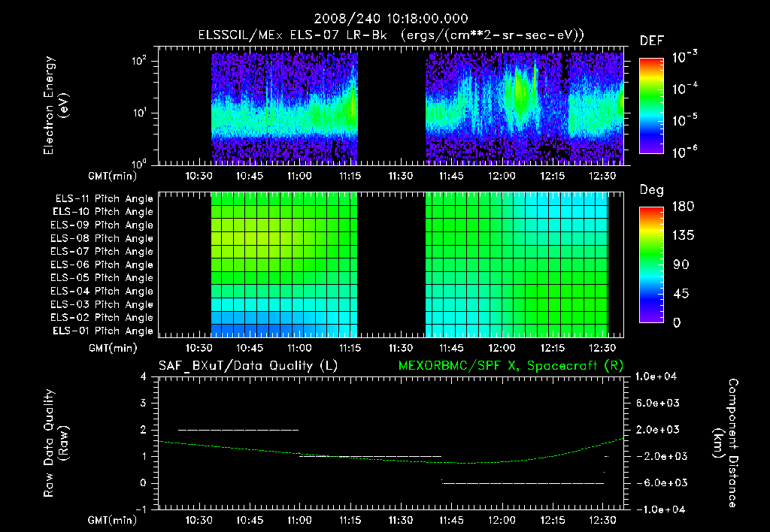Click the DEF legend label

[x=652, y=41]
